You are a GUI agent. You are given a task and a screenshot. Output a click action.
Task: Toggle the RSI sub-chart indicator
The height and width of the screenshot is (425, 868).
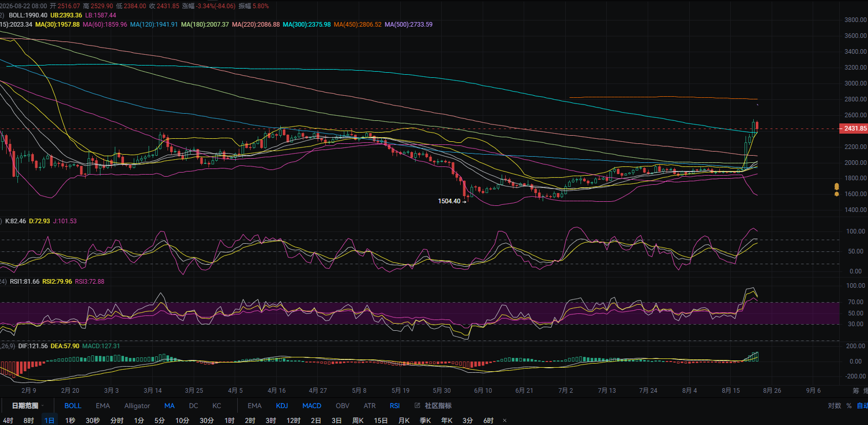pyautogui.click(x=395, y=406)
